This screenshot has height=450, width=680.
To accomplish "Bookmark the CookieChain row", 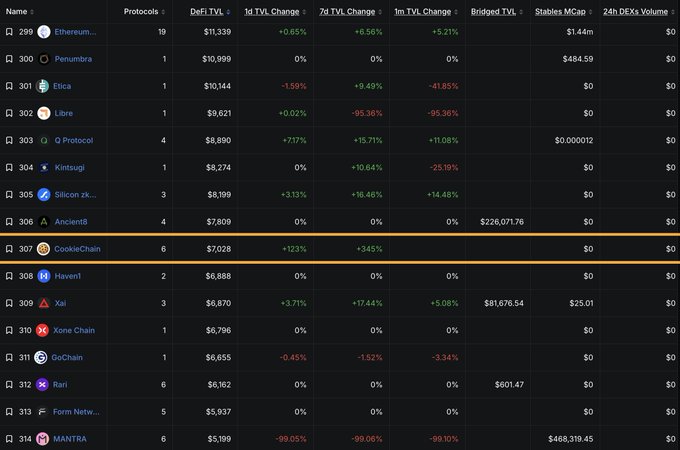I will [9, 249].
